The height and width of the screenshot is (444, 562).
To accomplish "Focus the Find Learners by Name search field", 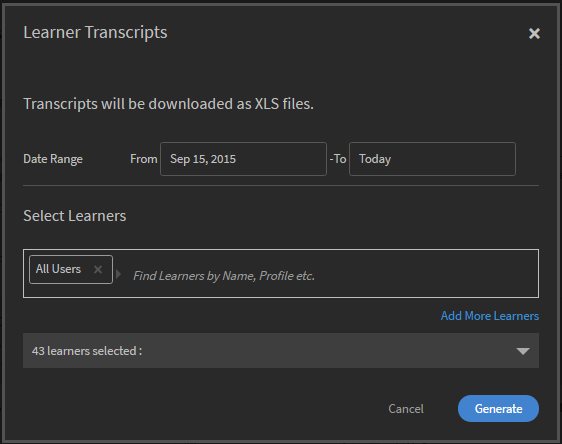I will click(224, 276).
